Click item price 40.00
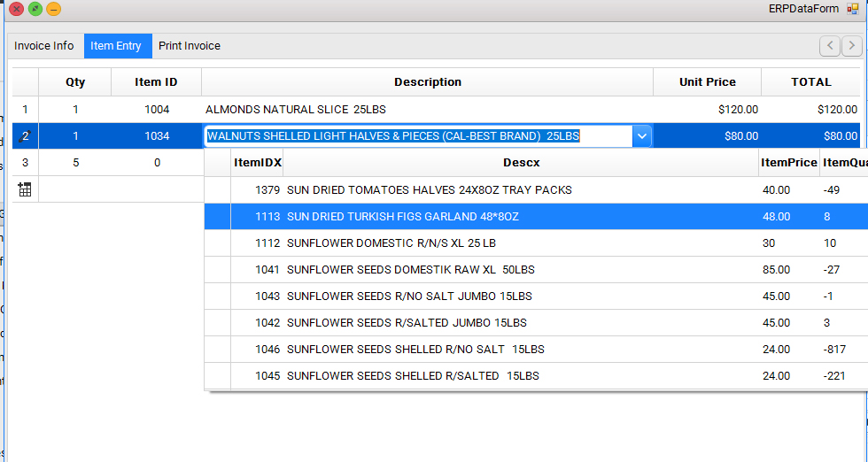Viewport: 868px width, 462px height. [x=776, y=189]
